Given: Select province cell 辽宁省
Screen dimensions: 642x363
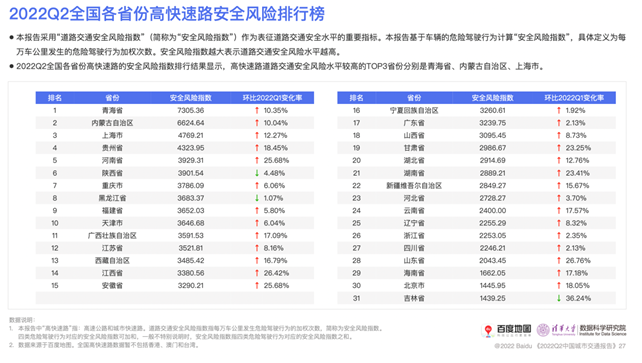Looking at the screenshot, I should (x=414, y=223).
